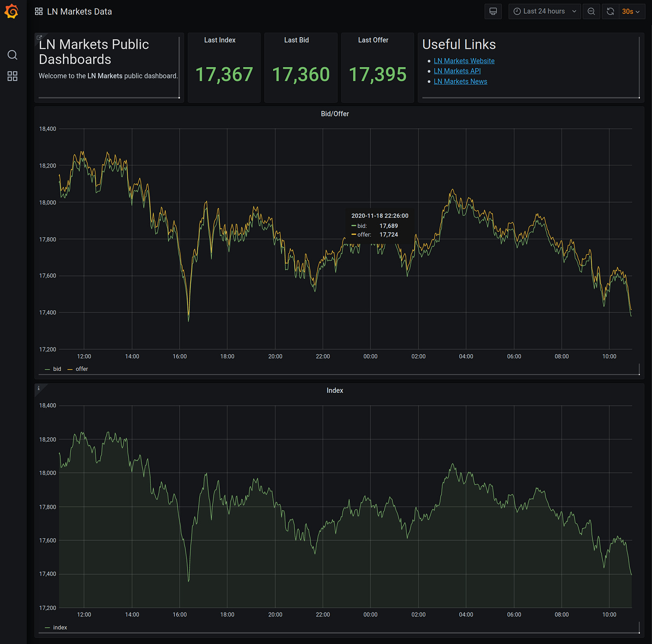Zoom out the time range
Screen dimensions: 652x644
(x=591, y=12)
